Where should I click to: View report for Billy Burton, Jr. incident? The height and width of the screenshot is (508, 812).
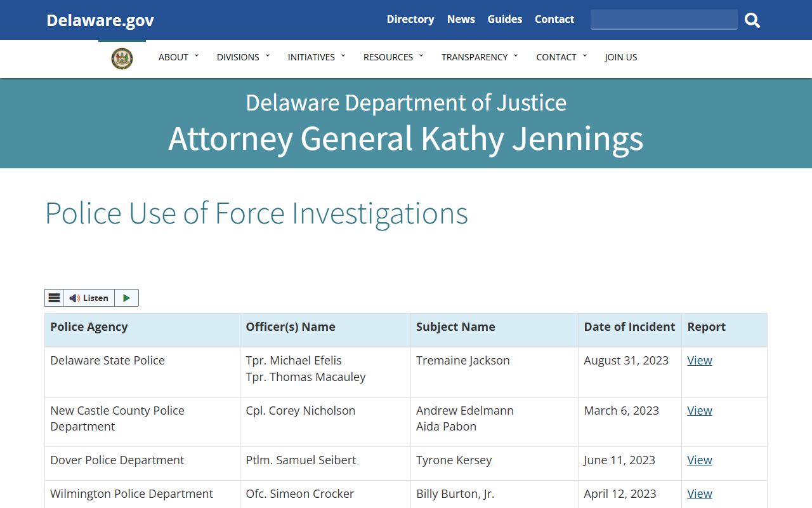tap(700, 493)
